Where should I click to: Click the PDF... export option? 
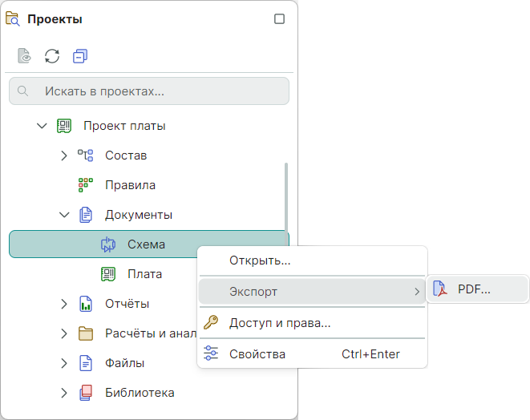coord(474,290)
